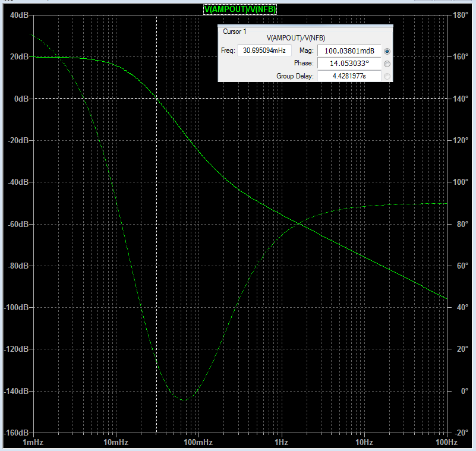Screen dimensions: 476x451
Task: Click the Phase field showing 14.053033°
Action: pyautogui.click(x=349, y=63)
